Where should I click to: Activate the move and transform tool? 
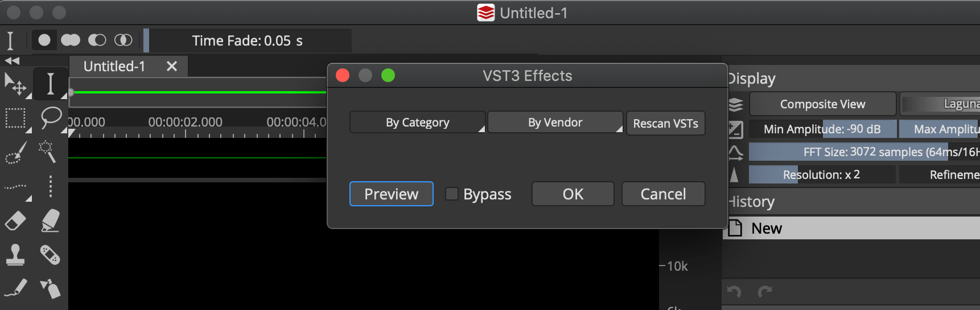point(15,84)
